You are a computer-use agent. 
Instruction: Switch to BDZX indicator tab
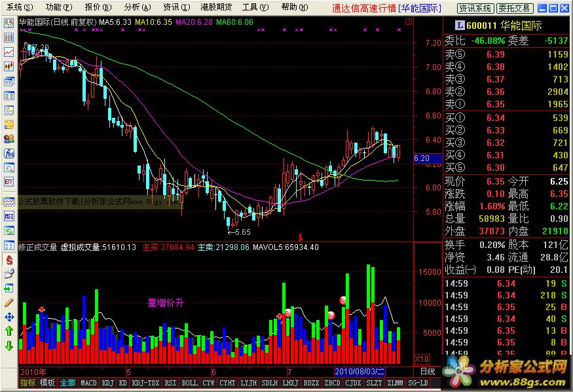[311, 383]
